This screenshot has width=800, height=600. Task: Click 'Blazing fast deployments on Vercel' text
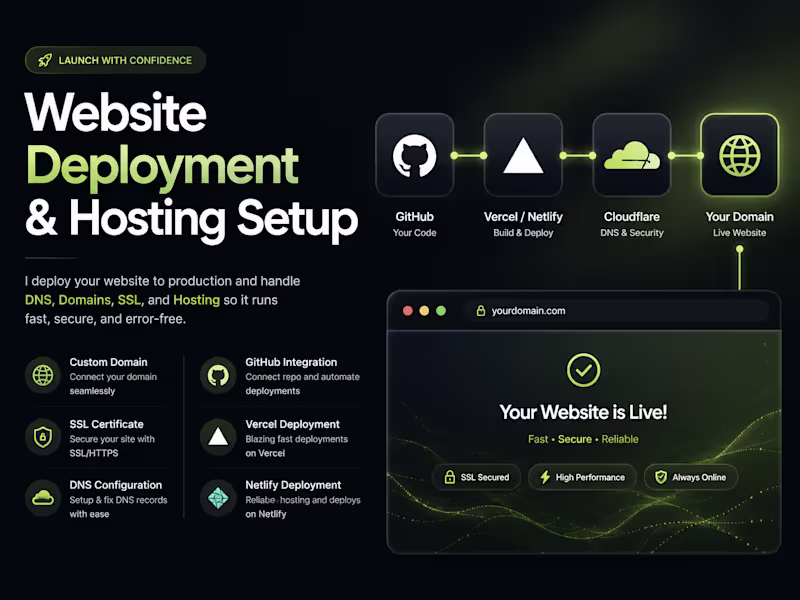click(x=296, y=446)
